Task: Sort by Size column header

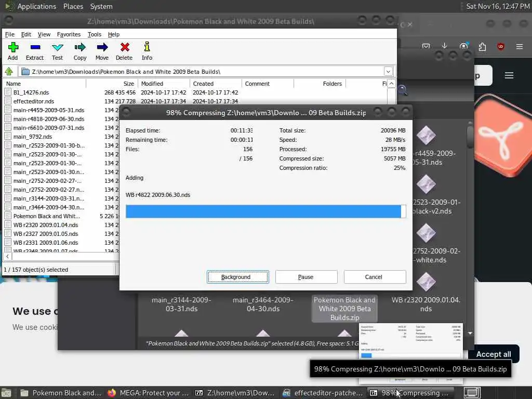Action: (x=112, y=84)
